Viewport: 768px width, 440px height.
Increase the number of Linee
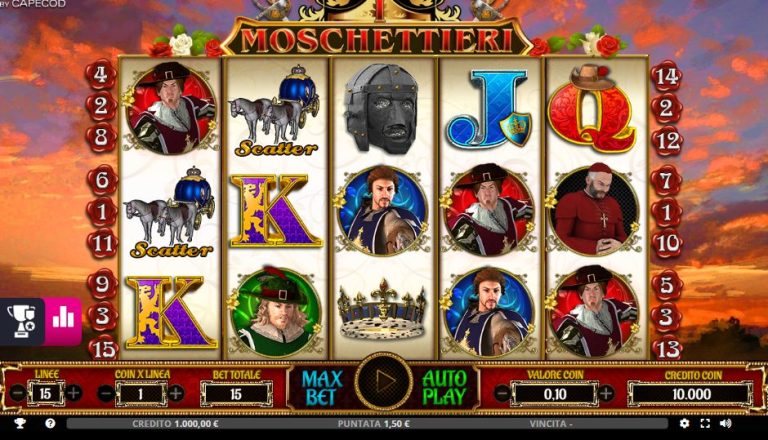[74, 393]
